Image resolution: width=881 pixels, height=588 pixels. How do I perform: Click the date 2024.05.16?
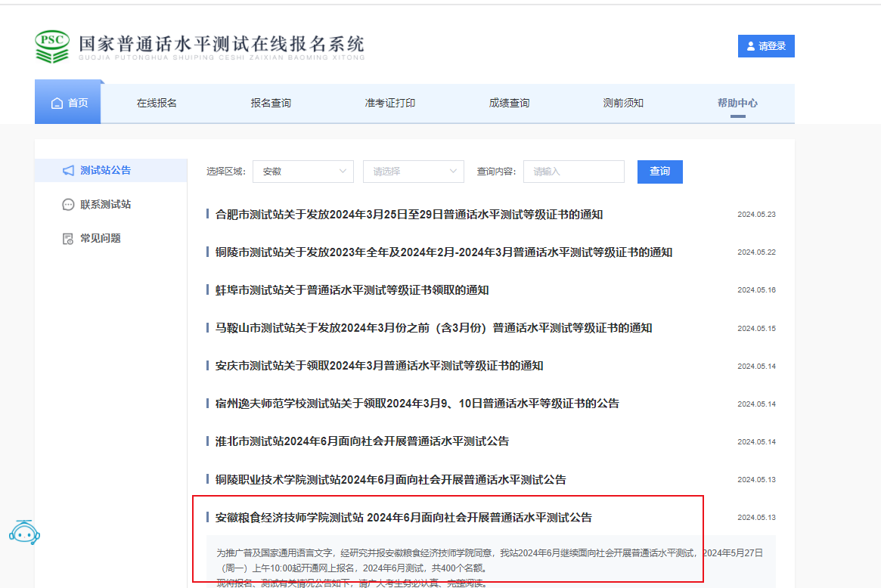(756, 290)
